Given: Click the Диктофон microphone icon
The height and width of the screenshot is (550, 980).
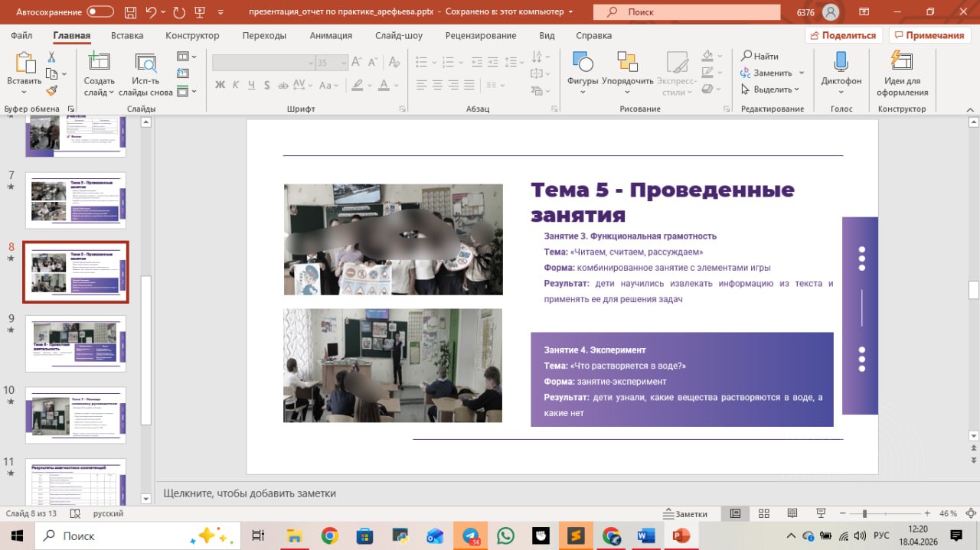Looking at the screenshot, I should pos(841,63).
